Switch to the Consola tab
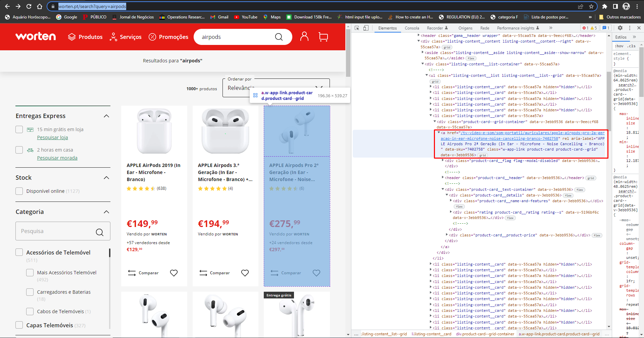This screenshot has height=338, width=644. (x=412, y=28)
